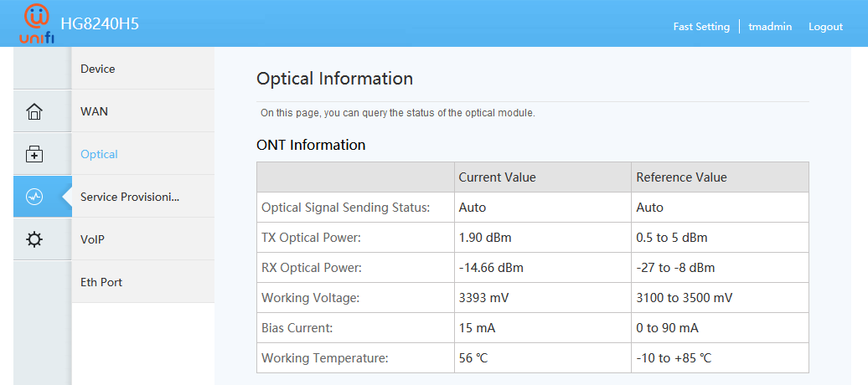Click the unifi logo icon
Image resolution: width=868 pixels, height=385 pixels.
[37, 24]
